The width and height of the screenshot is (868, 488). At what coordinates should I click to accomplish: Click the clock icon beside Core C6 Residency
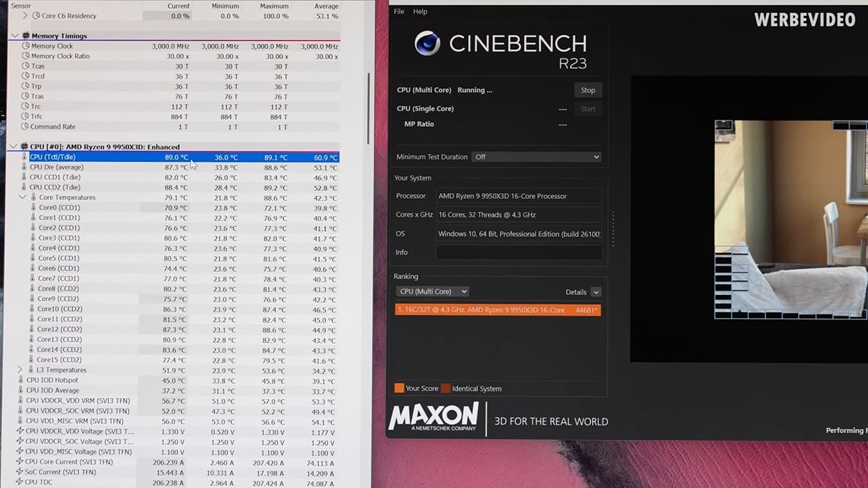[x=36, y=15]
